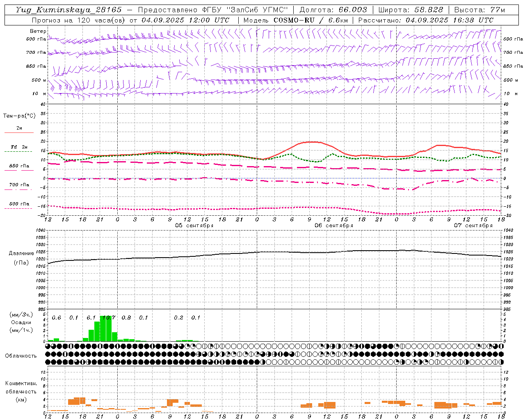Click the forecast start 04.09.2025 12:00 UTC
This screenshot has width=525, height=420.
pyautogui.click(x=185, y=20)
